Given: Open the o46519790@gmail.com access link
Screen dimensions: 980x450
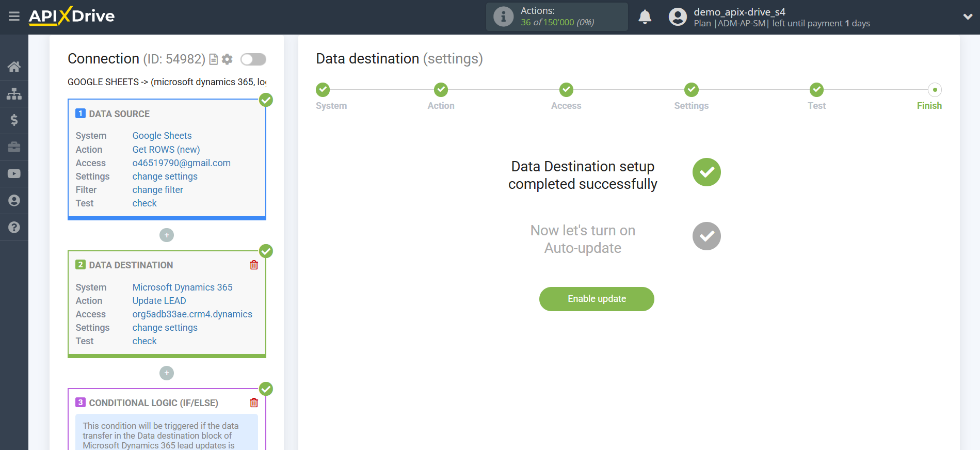Looking at the screenshot, I should click(182, 163).
